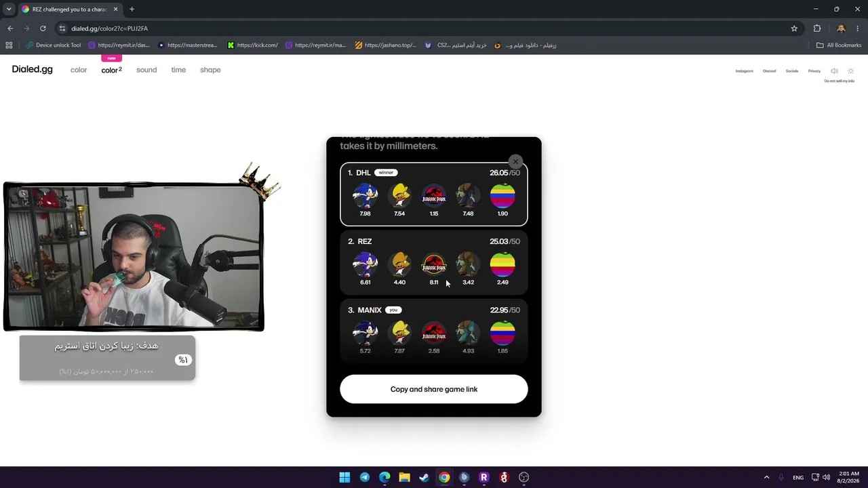Open Telegram from the taskbar

(x=365, y=477)
